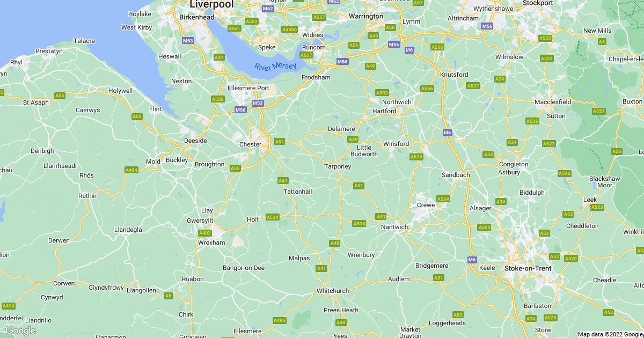Click the M53 shield near Birkenhead
The height and width of the screenshot is (338, 644).
pyautogui.click(x=188, y=41)
